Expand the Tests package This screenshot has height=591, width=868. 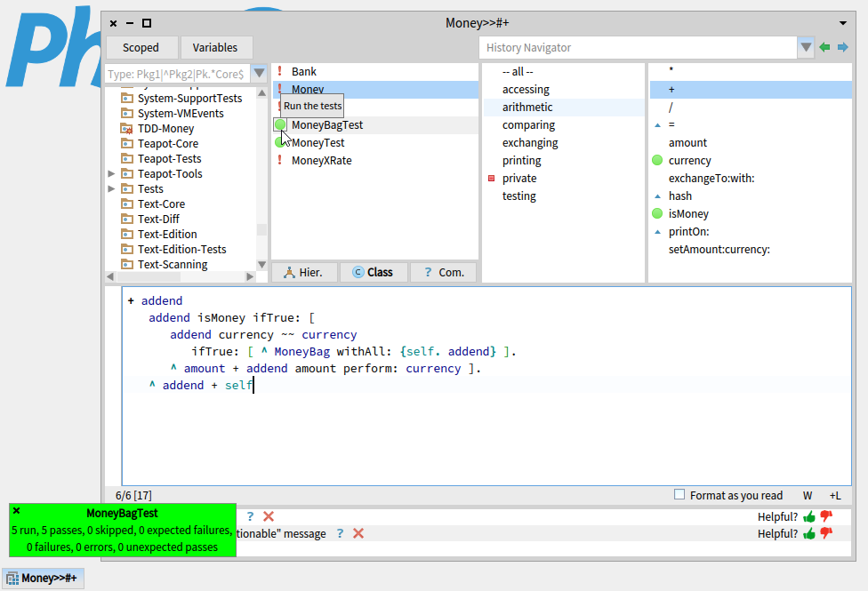[111, 188]
